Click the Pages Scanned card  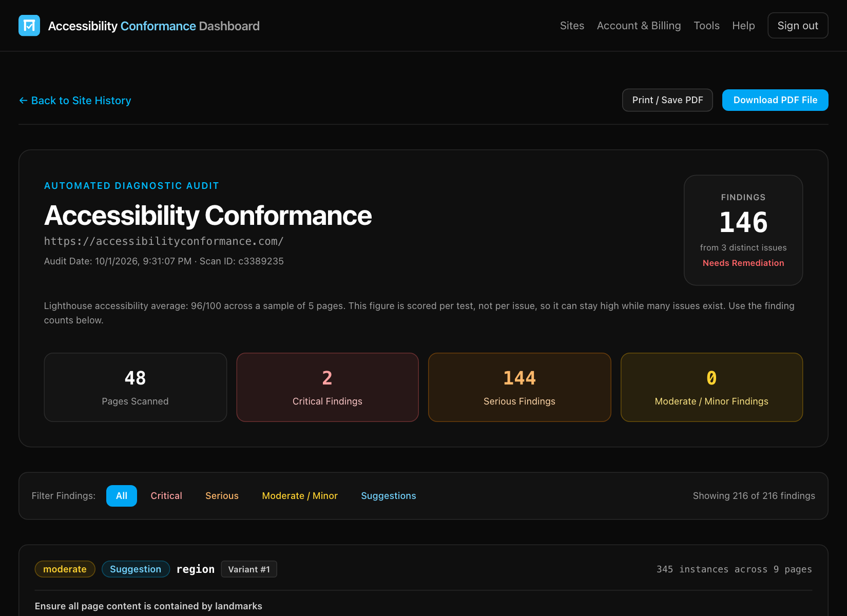(x=136, y=387)
